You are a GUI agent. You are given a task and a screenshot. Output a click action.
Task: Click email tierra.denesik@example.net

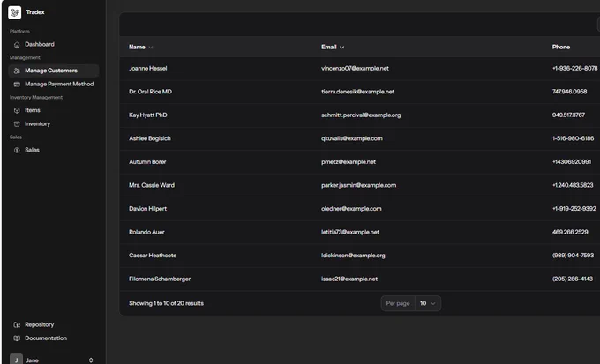(x=357, y=92)
